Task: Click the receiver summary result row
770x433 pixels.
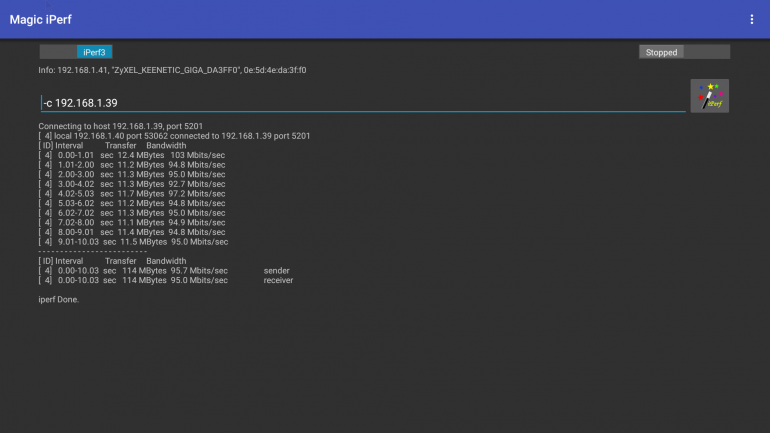Action: (x=160, y=280)
